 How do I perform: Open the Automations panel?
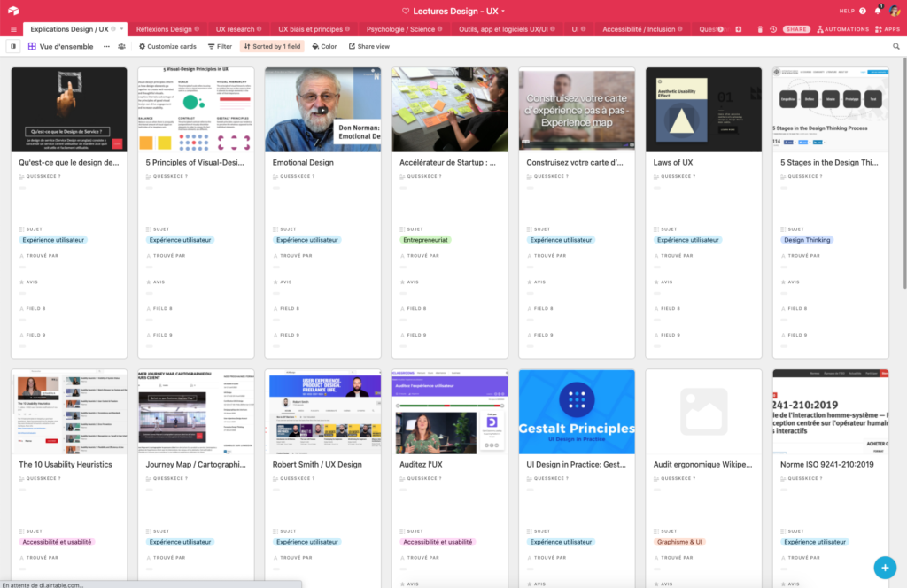(843, 29)
